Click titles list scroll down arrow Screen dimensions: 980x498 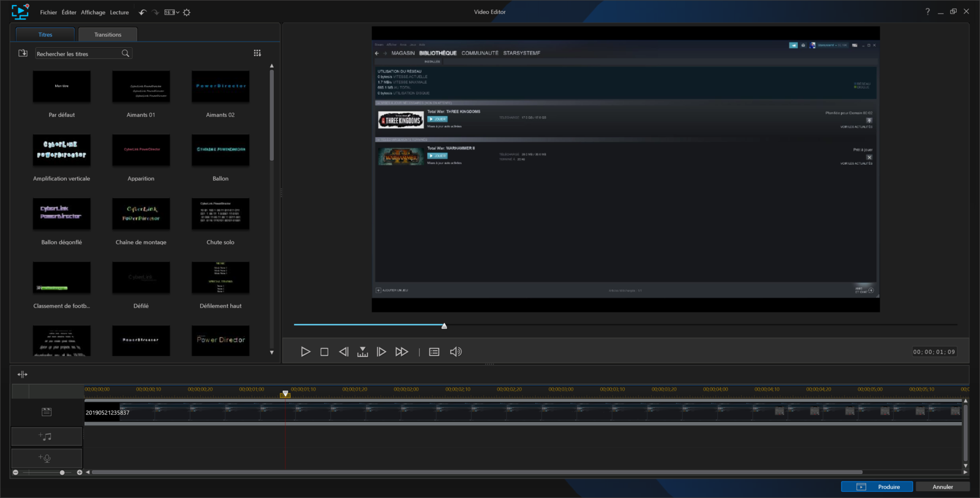pos(272,353)
